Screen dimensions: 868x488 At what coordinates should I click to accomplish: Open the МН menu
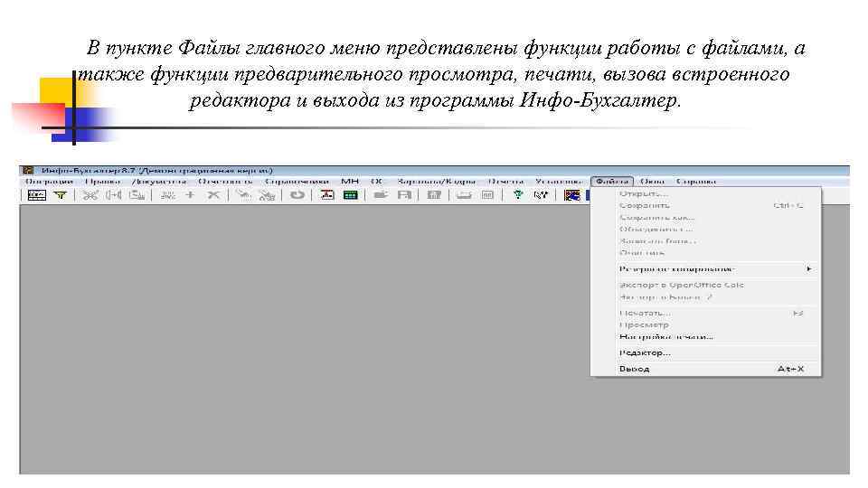click(350, 181)
